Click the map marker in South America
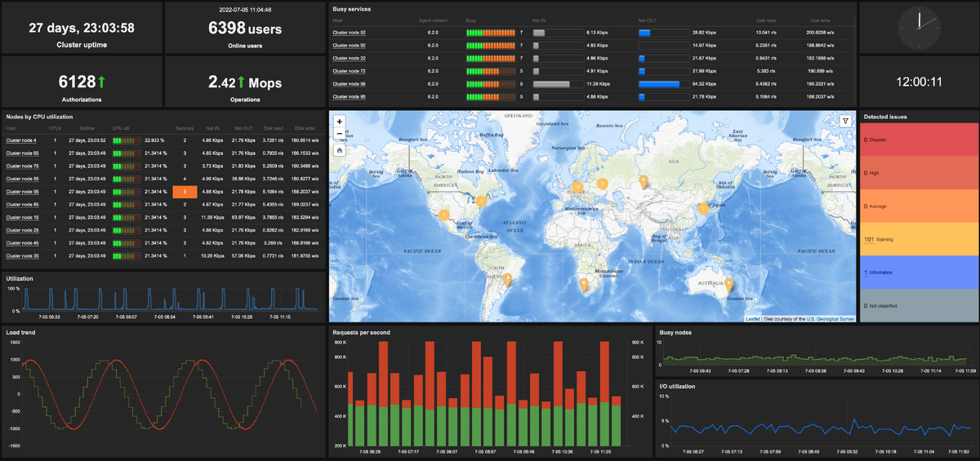 pos(506,280)
